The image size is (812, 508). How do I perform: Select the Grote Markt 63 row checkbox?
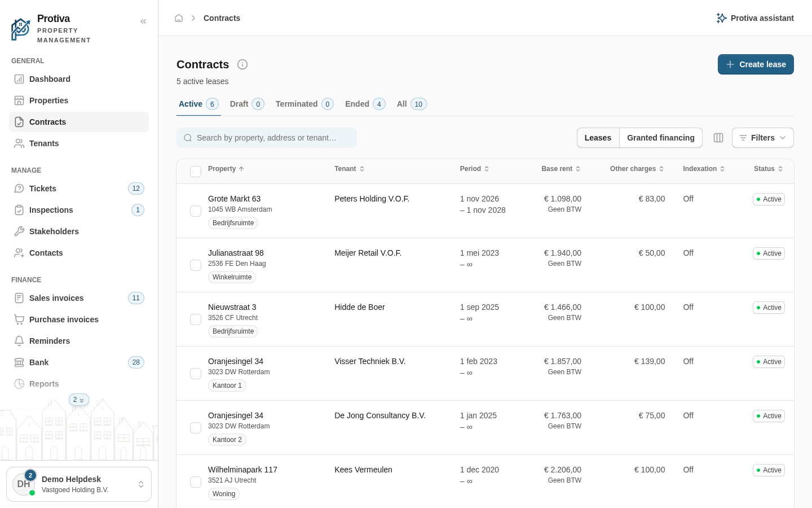pos(196,211)
